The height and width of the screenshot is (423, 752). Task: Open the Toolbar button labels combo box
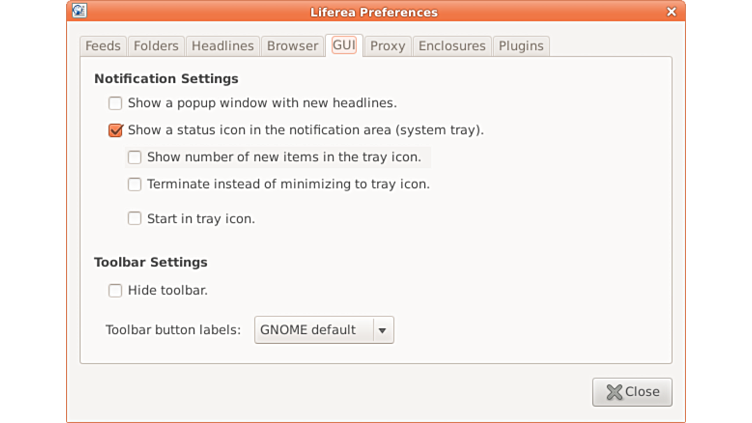pos(313,330)
